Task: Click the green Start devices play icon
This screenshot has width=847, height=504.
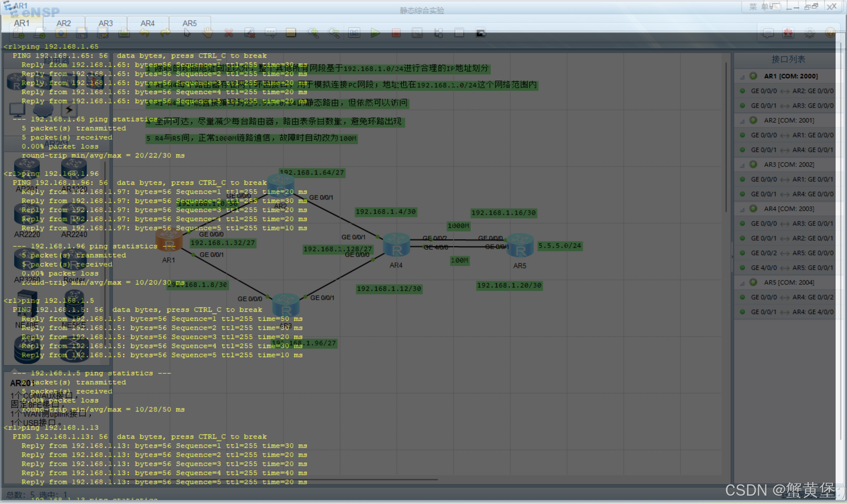Action: tap(375, 33)
